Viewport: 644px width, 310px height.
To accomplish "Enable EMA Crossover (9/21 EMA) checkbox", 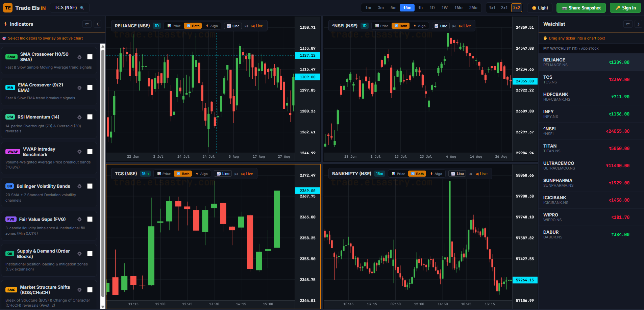I will click(x=90, y=87).
